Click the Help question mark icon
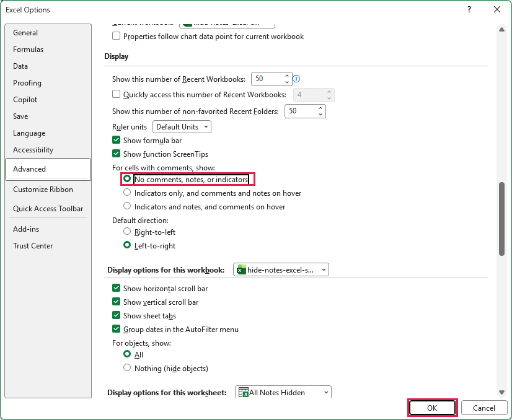The height and width of the screenshot is (420, 512). [469, 9]
